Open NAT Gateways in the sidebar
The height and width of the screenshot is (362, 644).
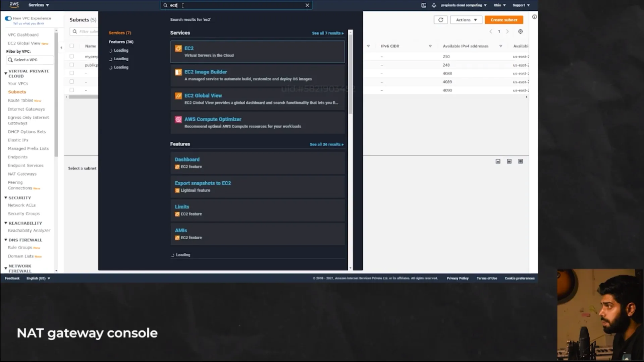[x=22, y=174]
